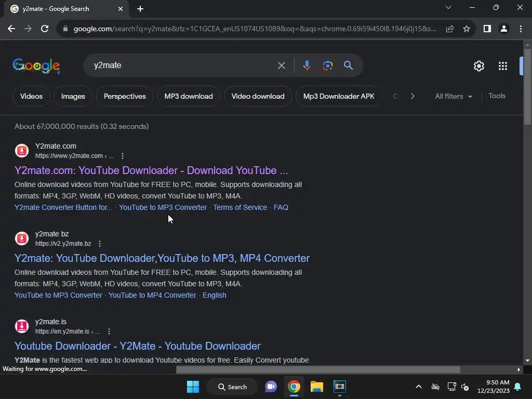Select the Perspectives filter chip
The image size is (532, 399).
[125, 96]
